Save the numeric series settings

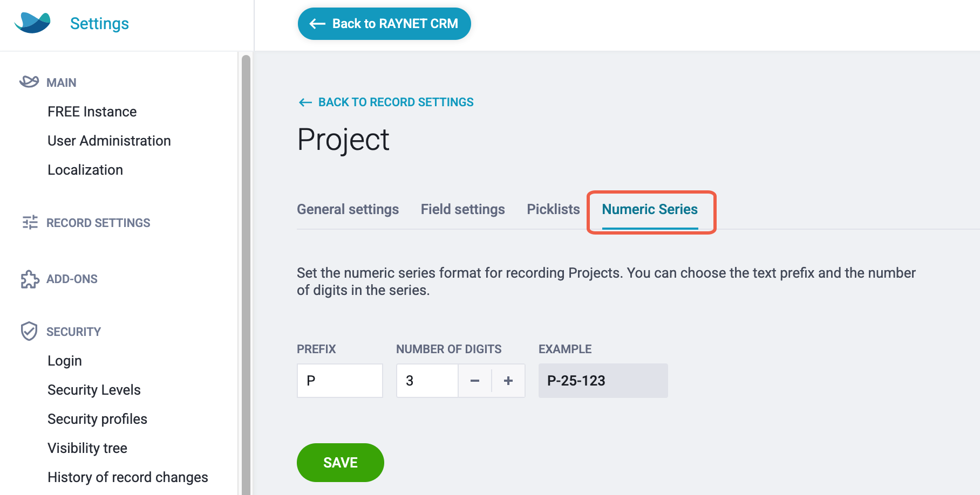tap(341, 463)
